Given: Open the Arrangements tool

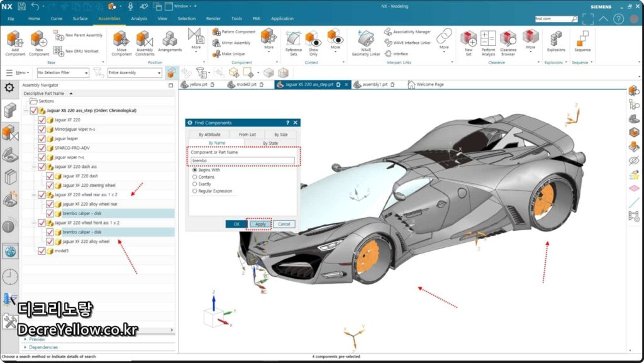Looking at the screenshot, I should (170, 41).
